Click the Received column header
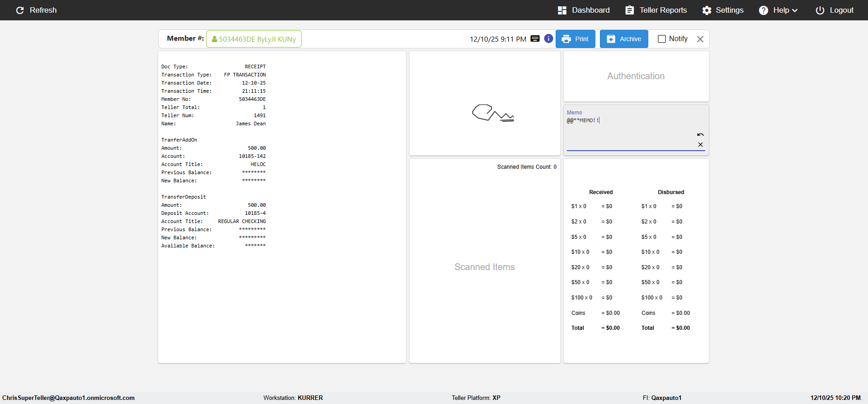The height and width of the screenshot is (404, 868). tap(601, 192)
